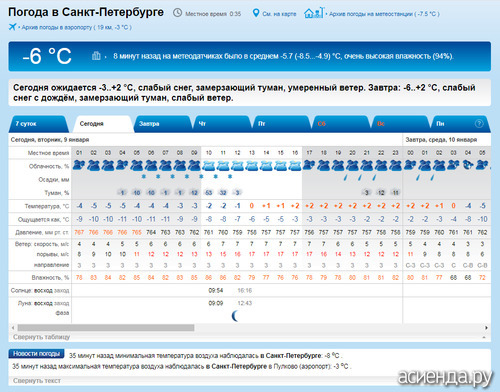Click the left scroll arrow of table

[13, 328]
